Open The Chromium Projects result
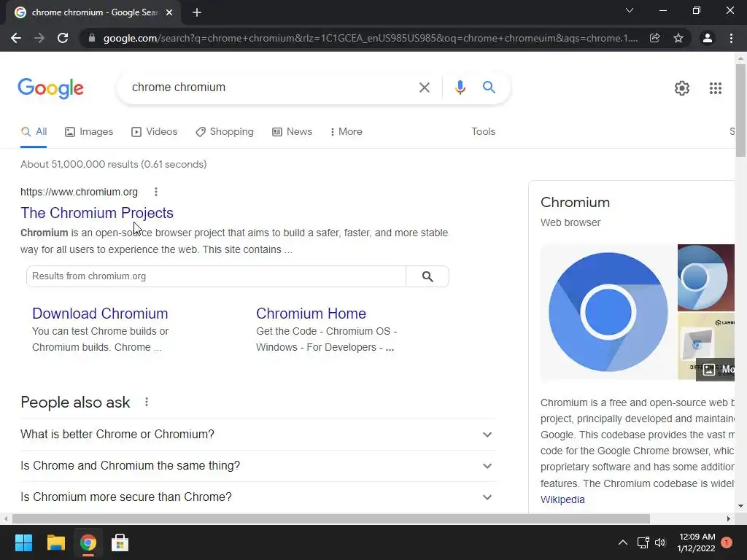Image resolution: width=747 pixels, height=560 pixels. (97, 213)
